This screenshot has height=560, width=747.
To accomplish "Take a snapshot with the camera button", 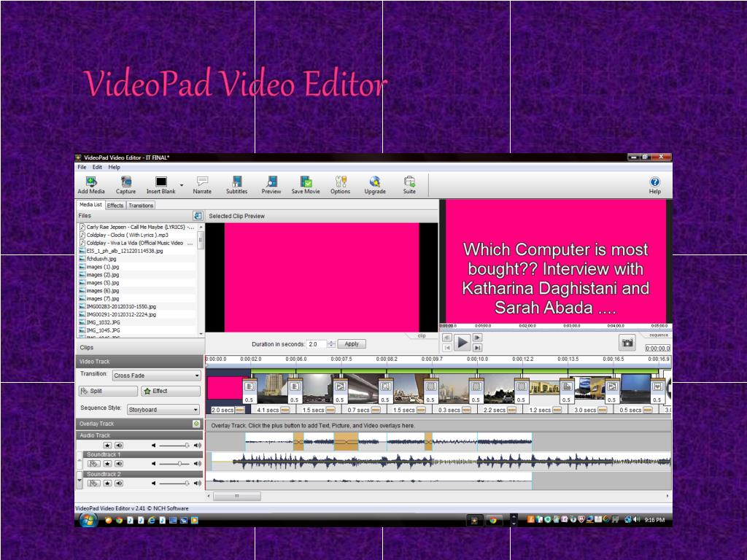I will pyautogui.click(x=628, y=343).
